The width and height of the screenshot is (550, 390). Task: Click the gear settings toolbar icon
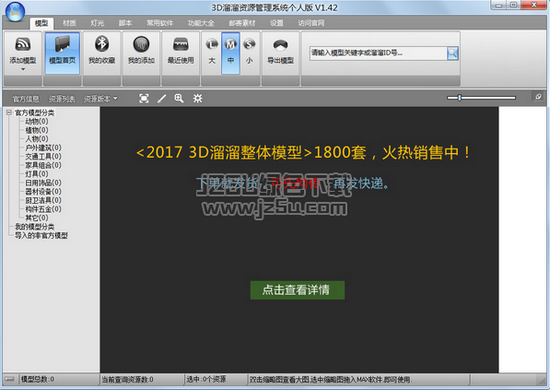pos(197,99)
